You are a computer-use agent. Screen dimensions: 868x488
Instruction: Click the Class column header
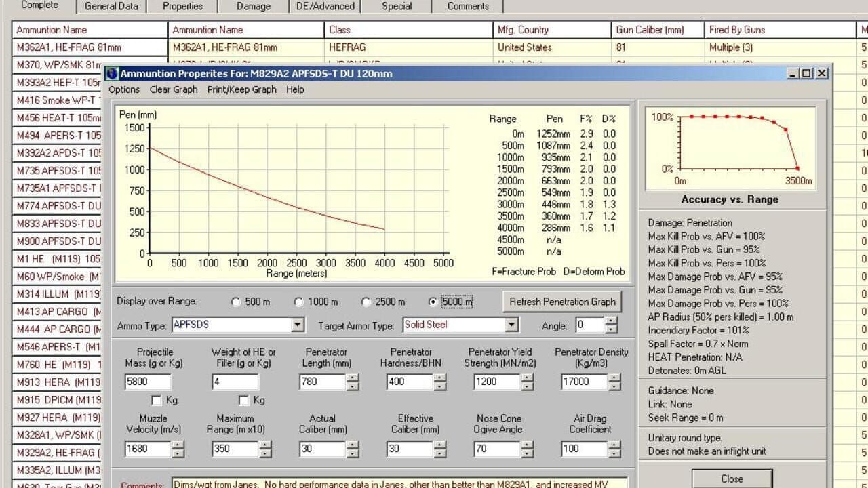(409, 30)
